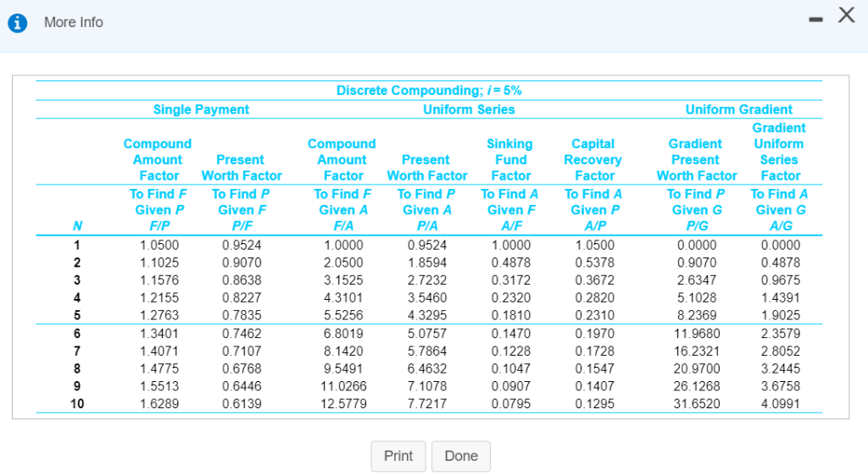The image size is (868, 476).
Task: Click the Uniform Gradient group header
Action: [x=739, y=109]
